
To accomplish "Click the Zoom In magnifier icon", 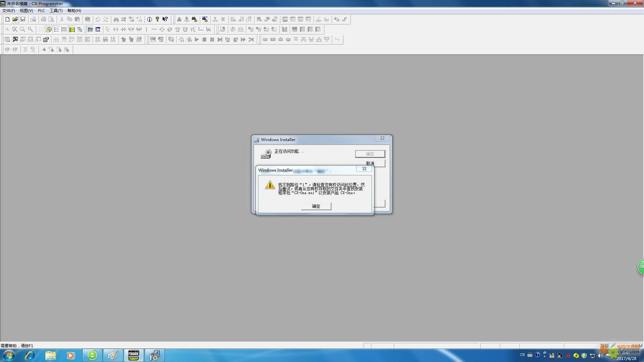I will 22,29.
